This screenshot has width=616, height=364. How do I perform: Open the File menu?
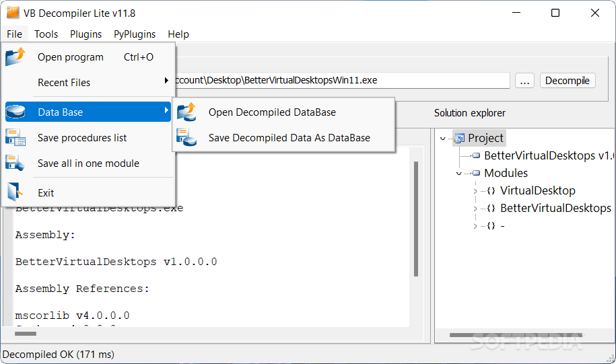(15, 34)
